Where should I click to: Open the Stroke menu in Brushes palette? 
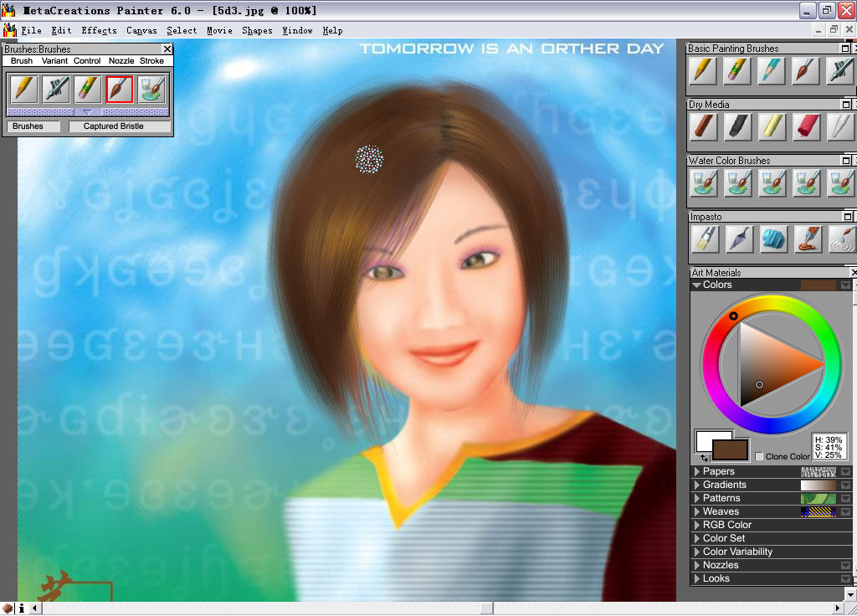[x=152, y=60]
